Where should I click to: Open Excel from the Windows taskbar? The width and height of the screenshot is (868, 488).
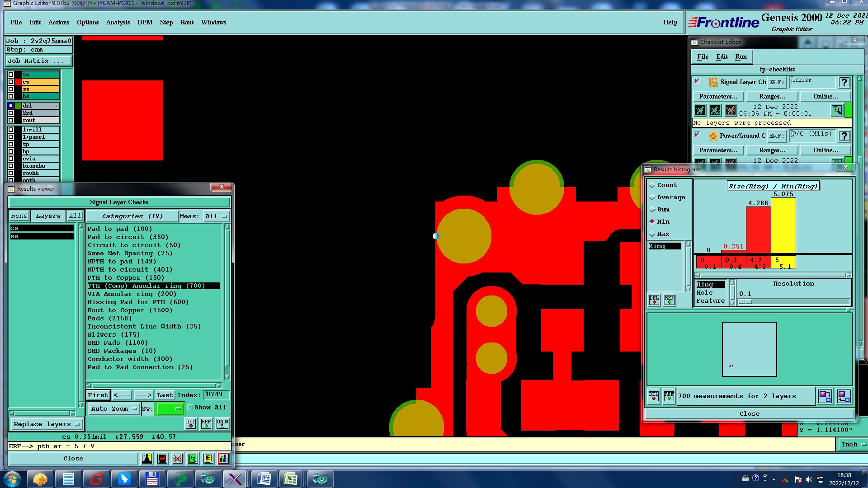pos(291,479)
